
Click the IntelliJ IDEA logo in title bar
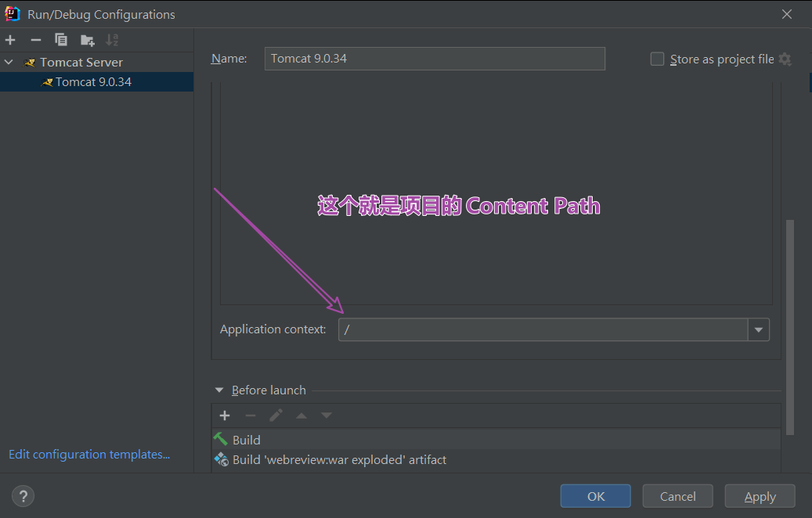coord(13,14)
